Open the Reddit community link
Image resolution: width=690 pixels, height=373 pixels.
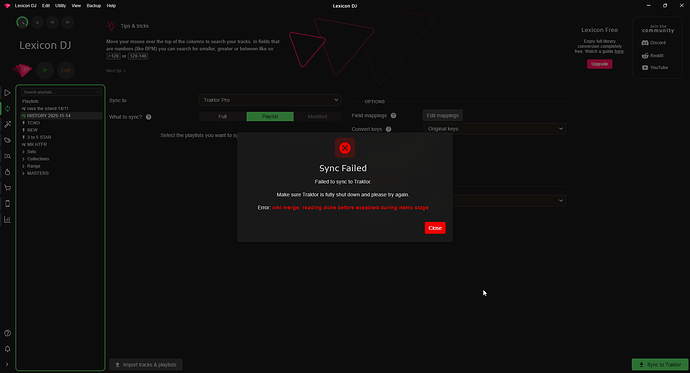pos(653,56)
